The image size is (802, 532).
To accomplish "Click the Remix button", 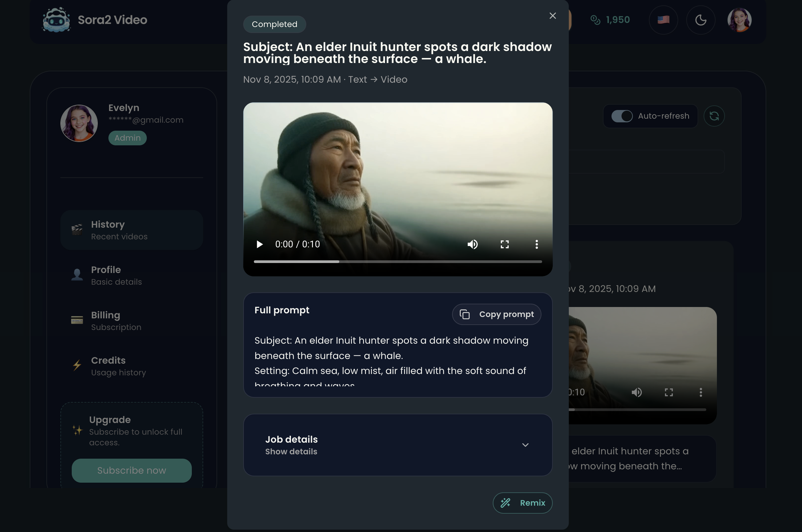I will (522, 503).
